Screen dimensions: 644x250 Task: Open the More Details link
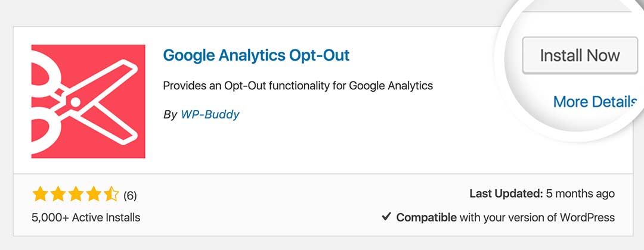click(594, 102)
